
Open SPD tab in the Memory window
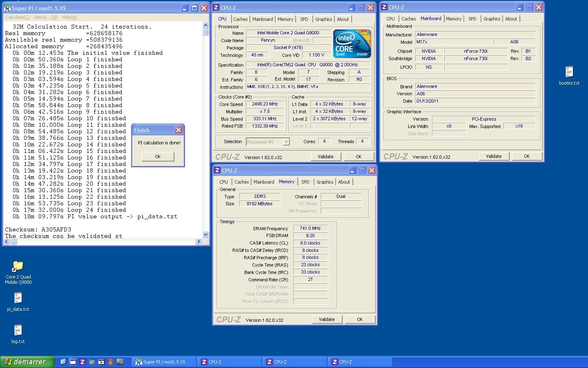tap(305, 182)
